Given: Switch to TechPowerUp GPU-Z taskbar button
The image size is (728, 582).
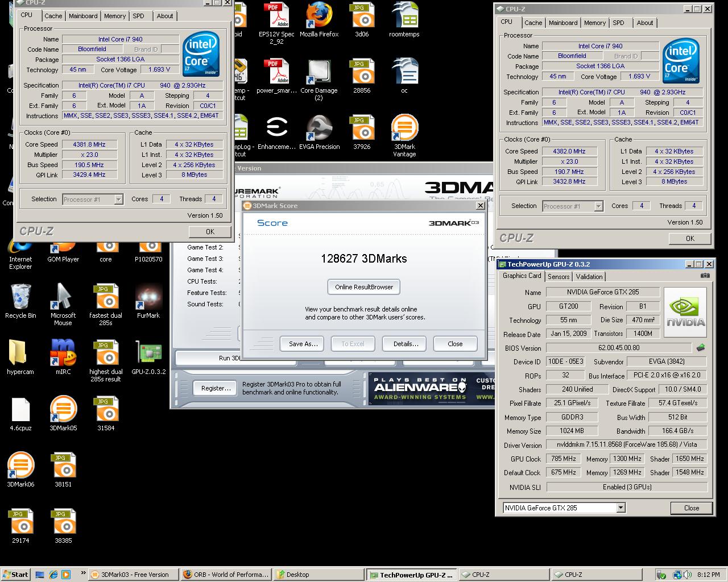Looking at the screenshot, I should click(411, 575).
